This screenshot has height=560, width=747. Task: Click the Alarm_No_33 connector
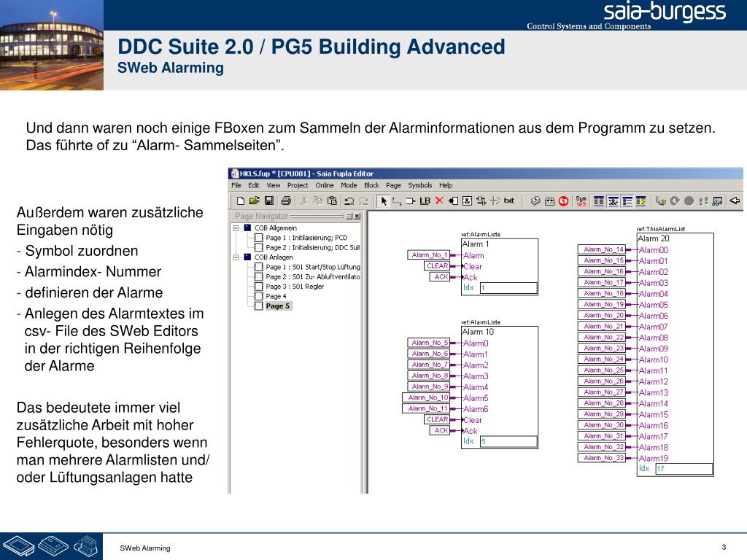tap(603, 458)
